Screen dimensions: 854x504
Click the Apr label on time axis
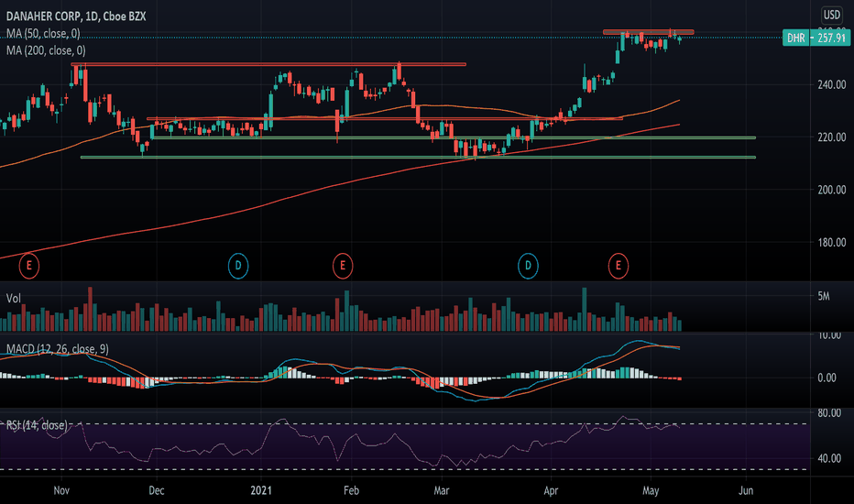pos(551,490)
